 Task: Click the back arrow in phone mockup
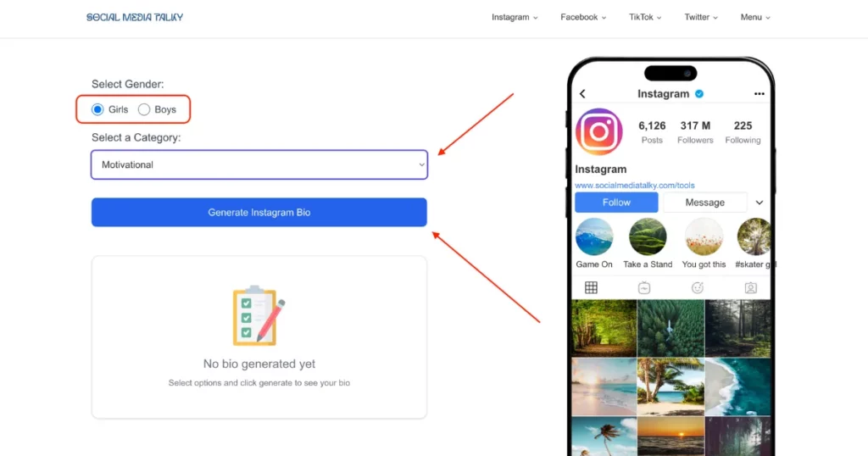(582, 94)
